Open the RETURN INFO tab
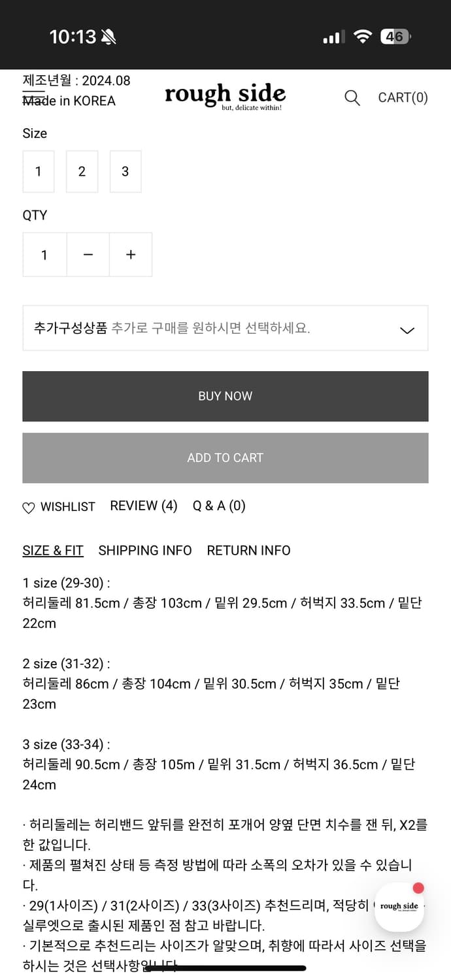The height and width of the screenshot is (980, 451). pyautogui.click(x=248, y=550)
